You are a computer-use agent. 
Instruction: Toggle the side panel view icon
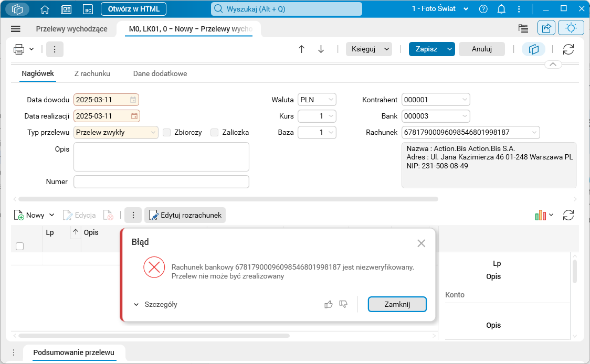pyautogui.click(x=533, y=49)
